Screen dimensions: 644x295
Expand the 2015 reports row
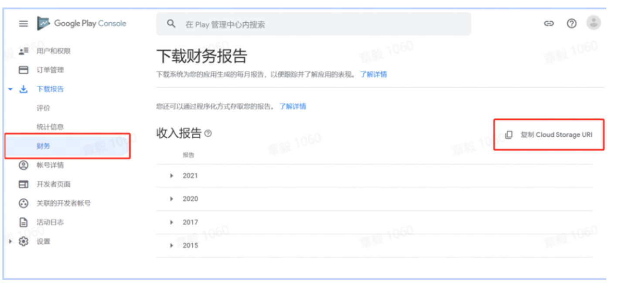(x=172, y=246)
